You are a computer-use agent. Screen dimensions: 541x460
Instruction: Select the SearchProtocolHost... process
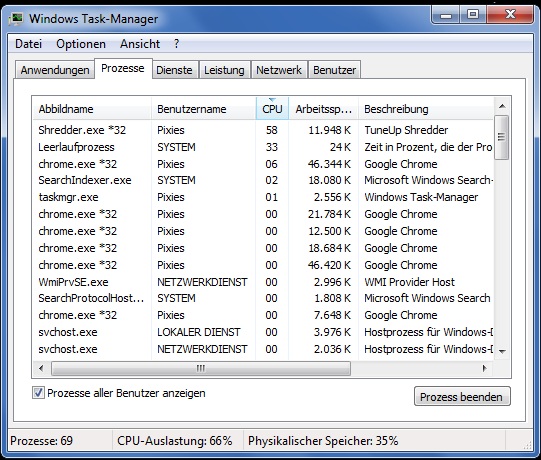(x=263, y=298)
